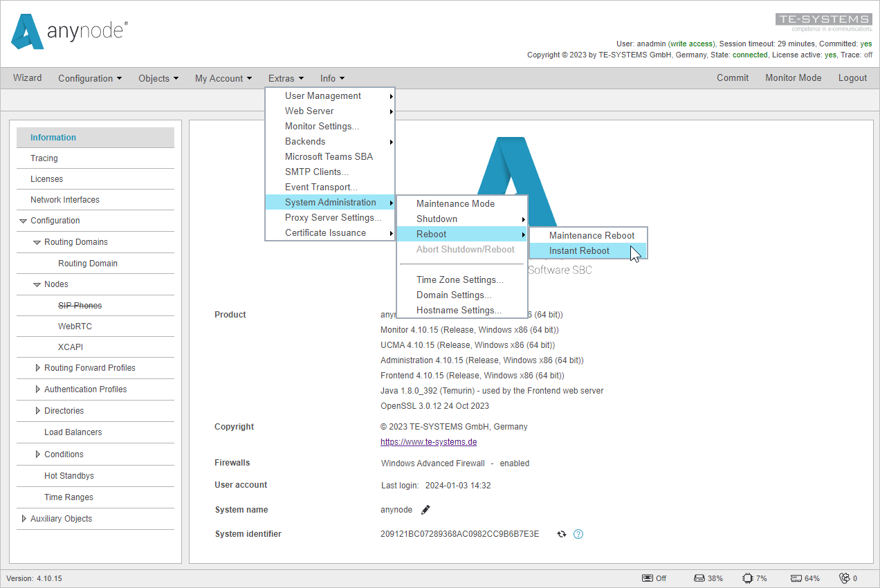This screenshot has width=880, height=588.
Task: Expand the Routing Forward Profiles section
Action: (37, 367)
